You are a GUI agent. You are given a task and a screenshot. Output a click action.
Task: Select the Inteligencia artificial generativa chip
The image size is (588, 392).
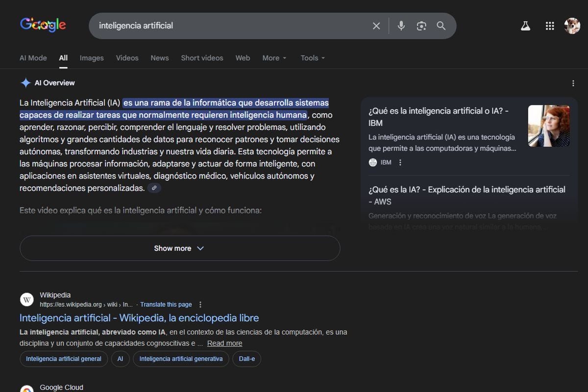tap(181, 359)
